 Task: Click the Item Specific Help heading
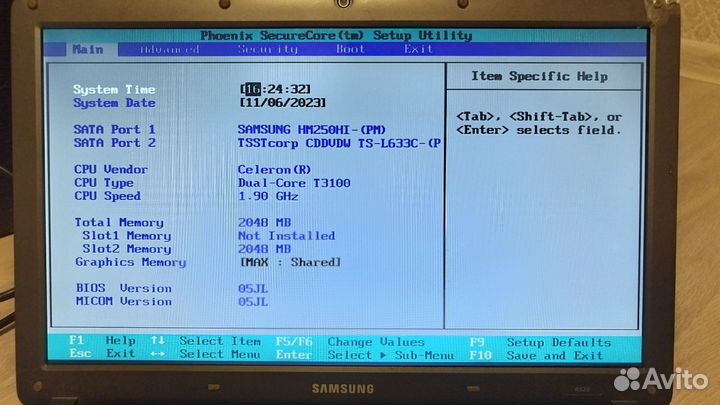pyautogui.click(x=540, y=76)
